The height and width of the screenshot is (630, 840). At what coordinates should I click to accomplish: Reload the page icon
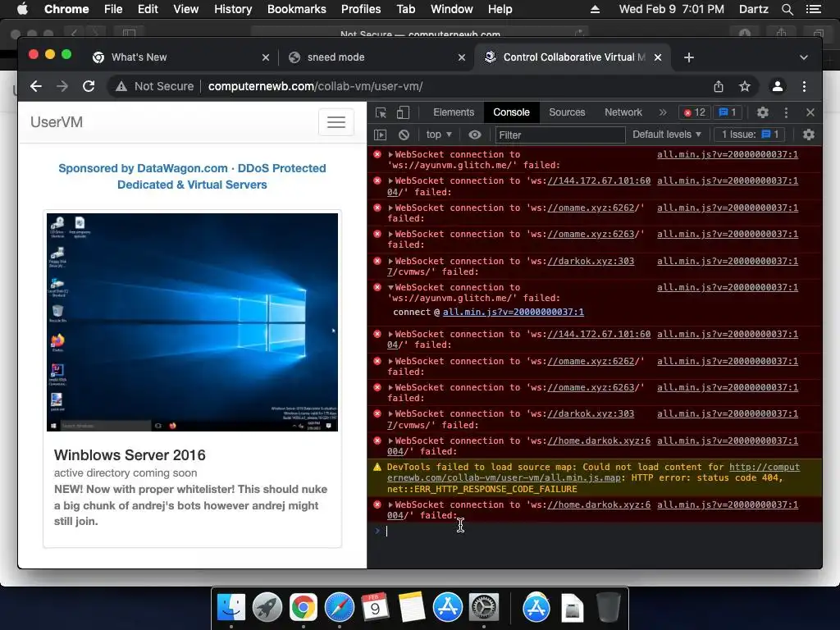tap(89, 86)
